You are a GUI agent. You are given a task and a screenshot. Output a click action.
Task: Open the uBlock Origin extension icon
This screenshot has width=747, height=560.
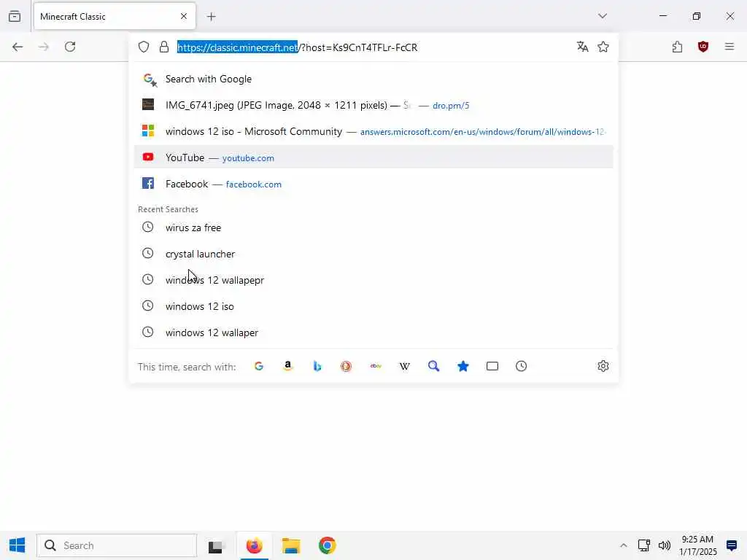(x=703, y=47)
